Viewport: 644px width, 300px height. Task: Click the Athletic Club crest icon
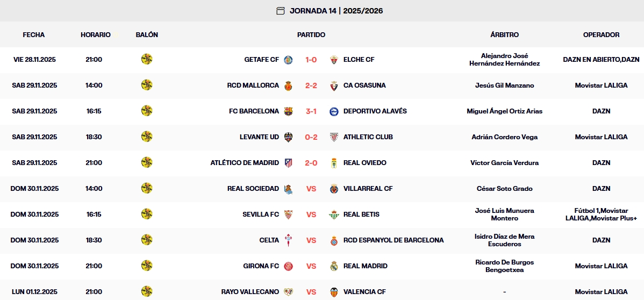[334, 137]
